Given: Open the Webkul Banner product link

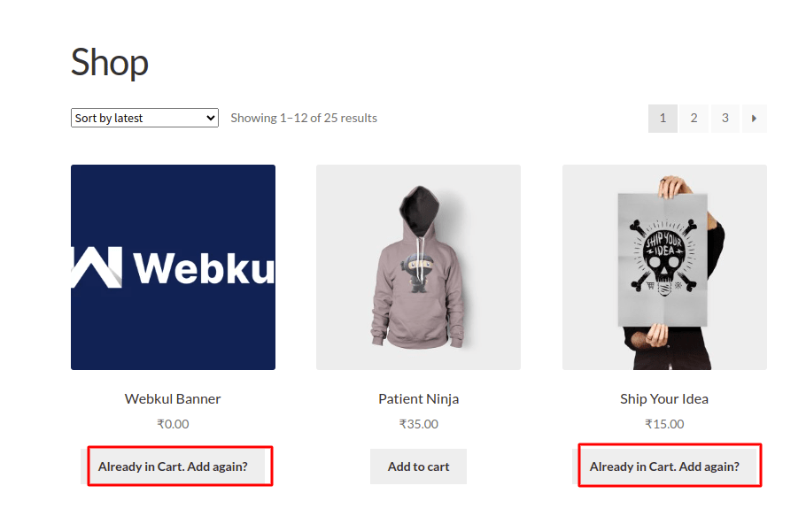Looking at the screenshot, I should [x=173, y=398].
